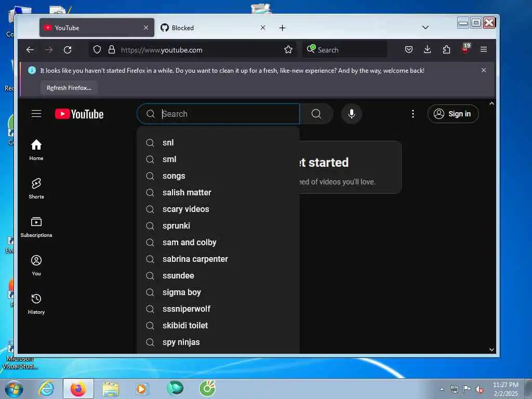Click the search magnifier button next to search box

click(316, 114)
